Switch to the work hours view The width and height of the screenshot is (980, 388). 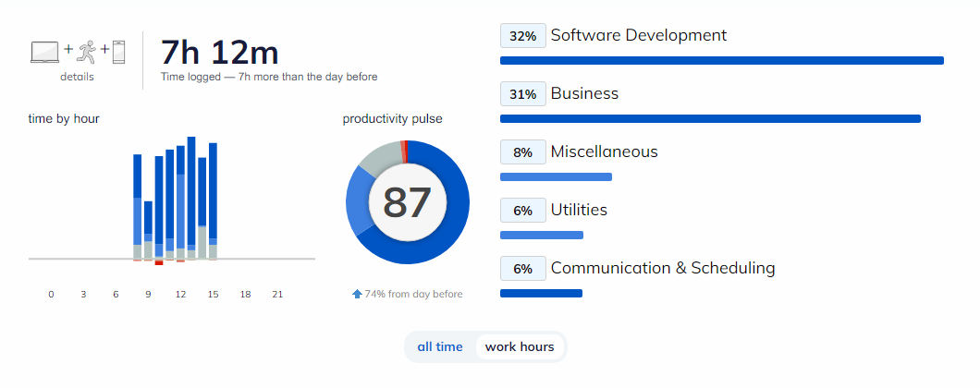click(x=520, y=346)
